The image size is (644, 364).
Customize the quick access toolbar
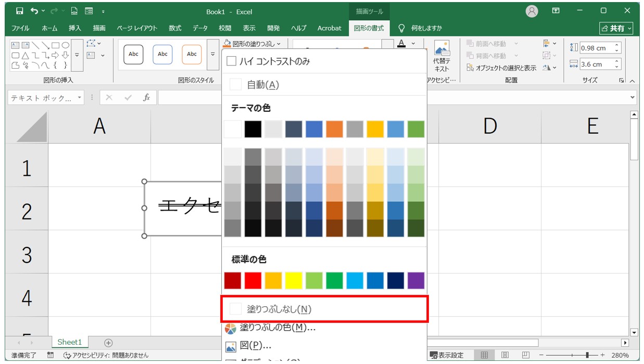click(x=103, y=11)
